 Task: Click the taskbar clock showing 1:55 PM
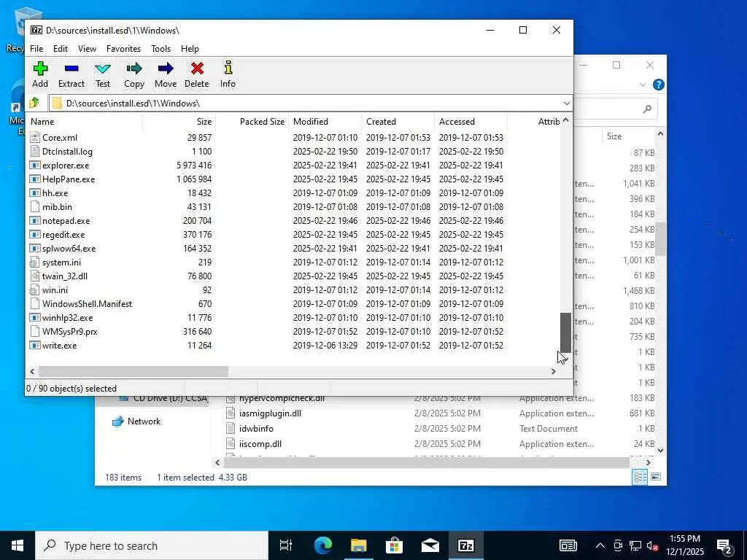684,545
